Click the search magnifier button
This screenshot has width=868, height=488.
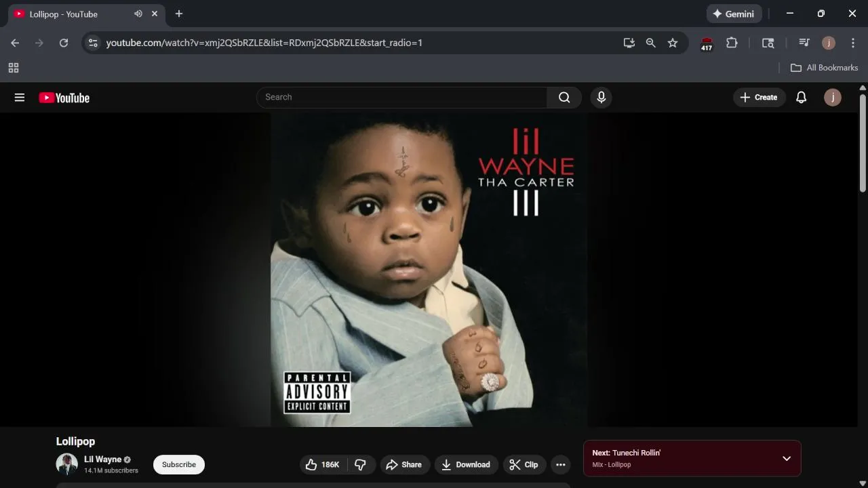tap(564, 98)
